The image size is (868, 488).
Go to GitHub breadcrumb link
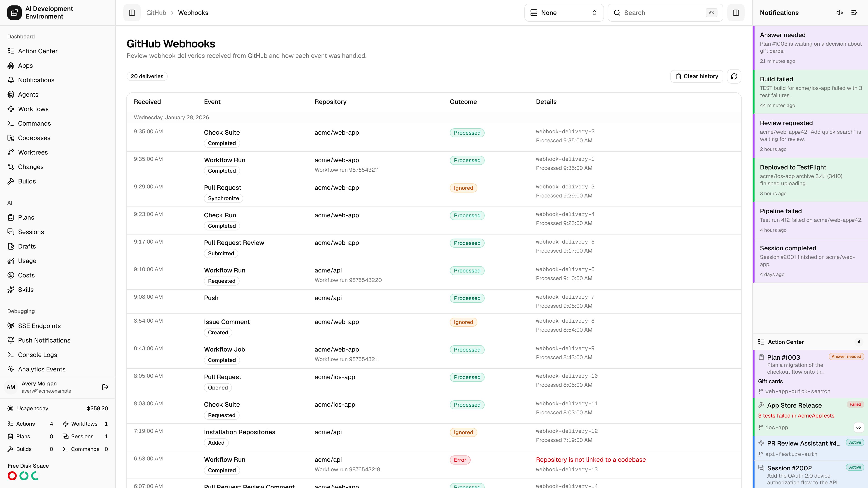(x=156, y=13)
